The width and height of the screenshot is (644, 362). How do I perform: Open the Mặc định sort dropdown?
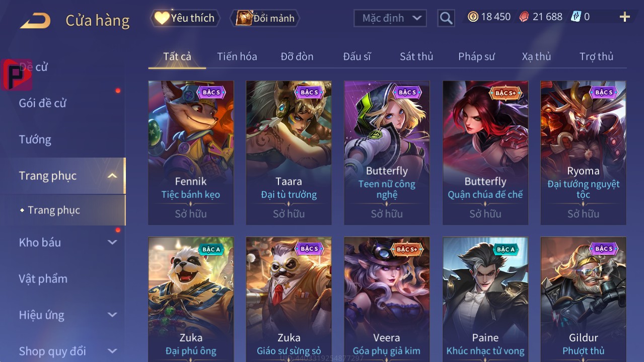point(390,18)
